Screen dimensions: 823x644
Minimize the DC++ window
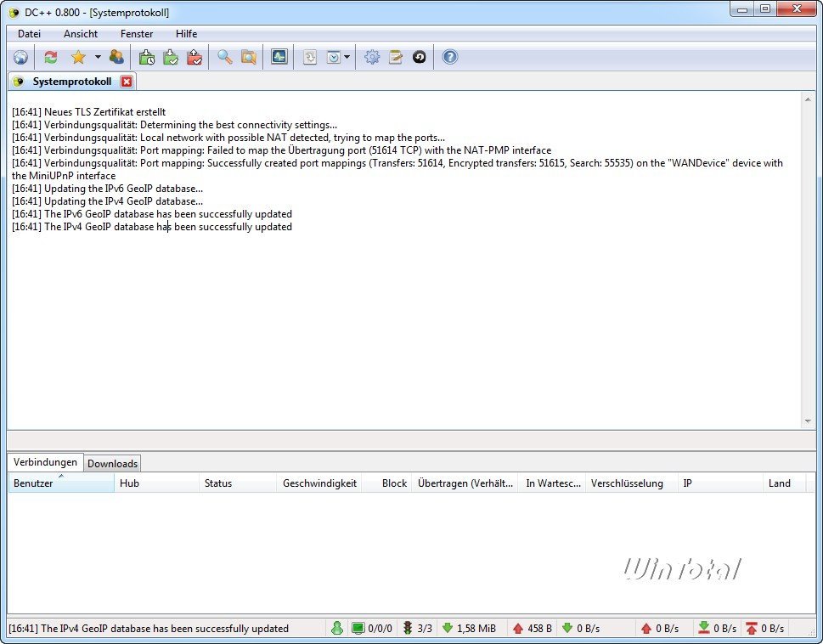pos(742,9)
